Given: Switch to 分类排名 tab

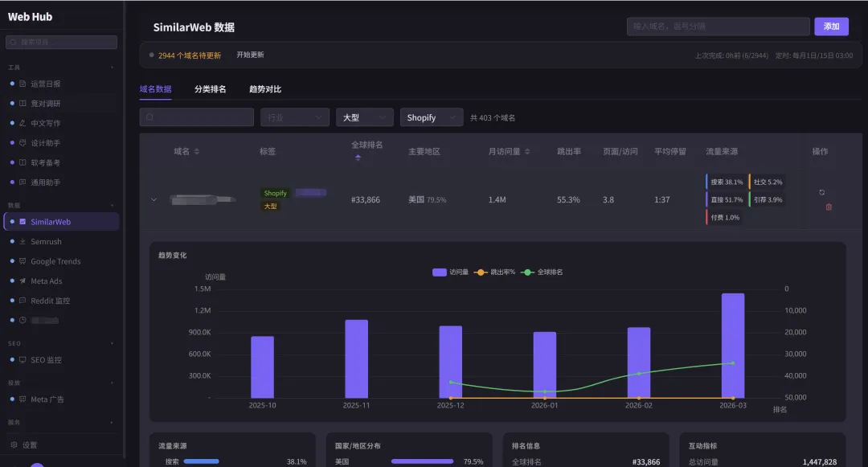Looking at the screenshot, I should pos(211,89).
